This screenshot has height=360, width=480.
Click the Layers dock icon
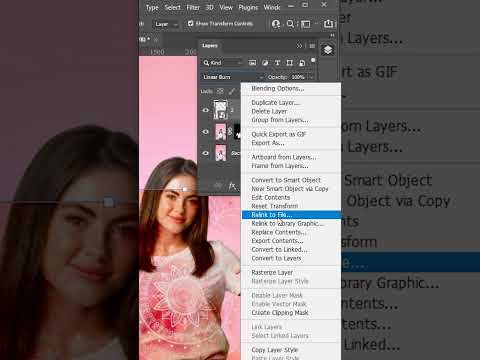tap(328, 50)
